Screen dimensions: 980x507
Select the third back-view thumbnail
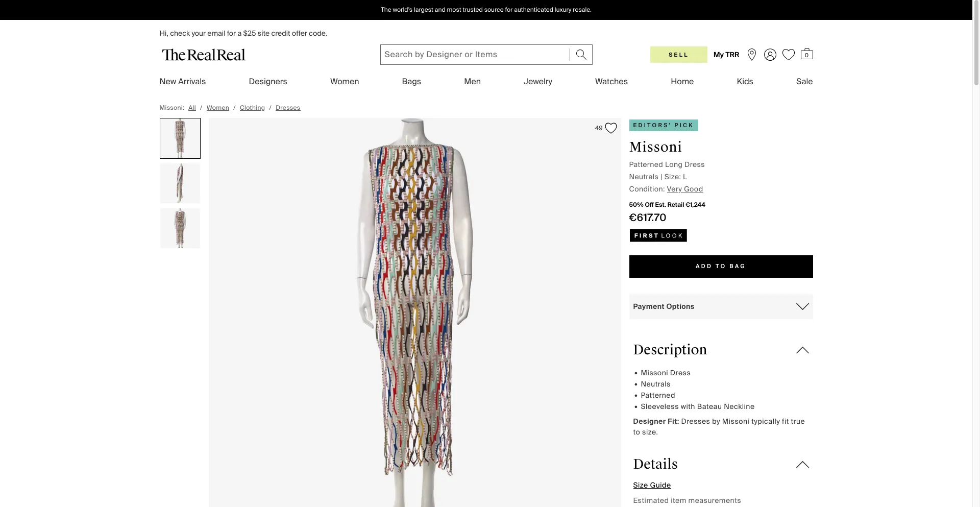coord(180,228)
